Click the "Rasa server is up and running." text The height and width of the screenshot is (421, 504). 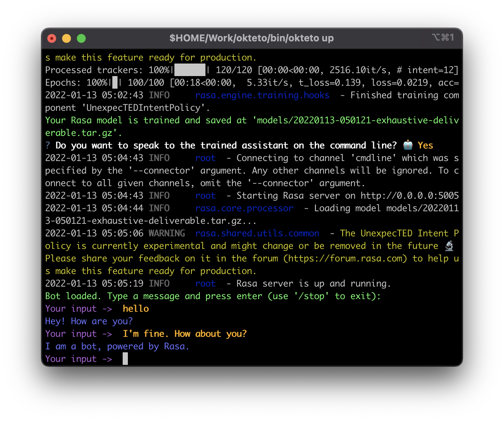[314, 284]
